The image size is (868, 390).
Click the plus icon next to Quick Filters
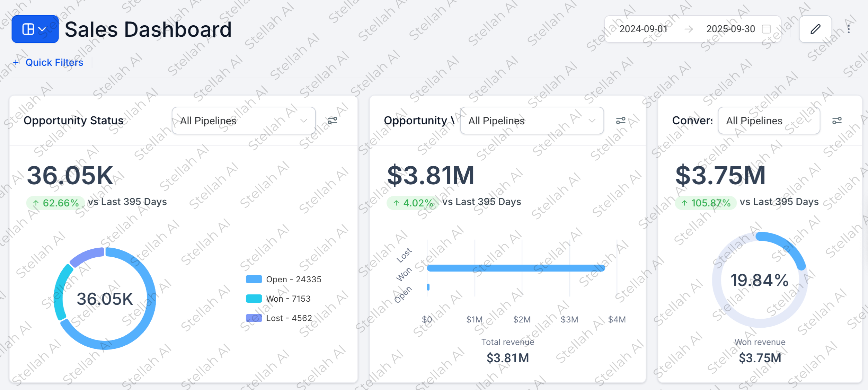pos(16,62)
